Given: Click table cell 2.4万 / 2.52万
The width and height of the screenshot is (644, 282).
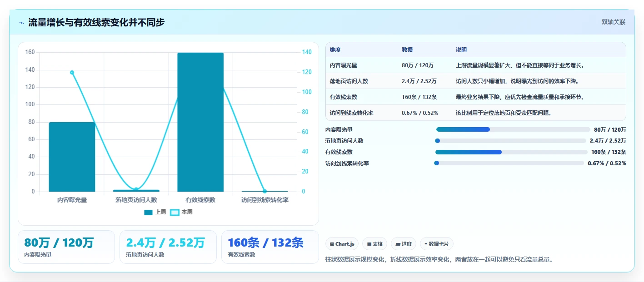Looking at the screenshot, I should pos(419,81).
